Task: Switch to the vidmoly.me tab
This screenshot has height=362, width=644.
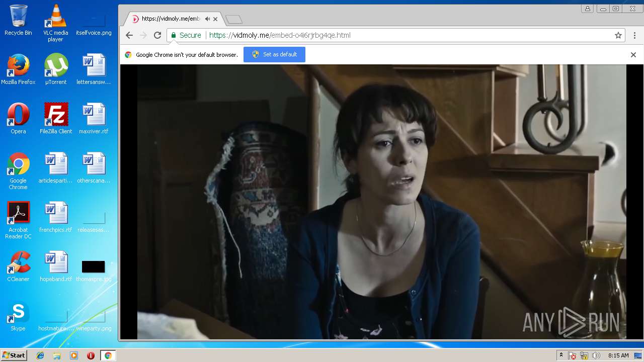Action: click(x=175, y=19)
